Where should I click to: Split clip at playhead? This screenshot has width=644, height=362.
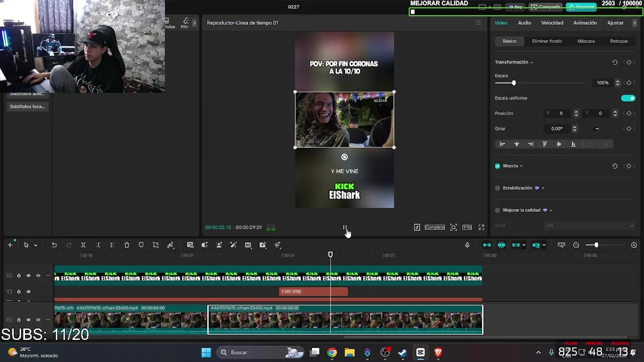[x=84, y=245]
